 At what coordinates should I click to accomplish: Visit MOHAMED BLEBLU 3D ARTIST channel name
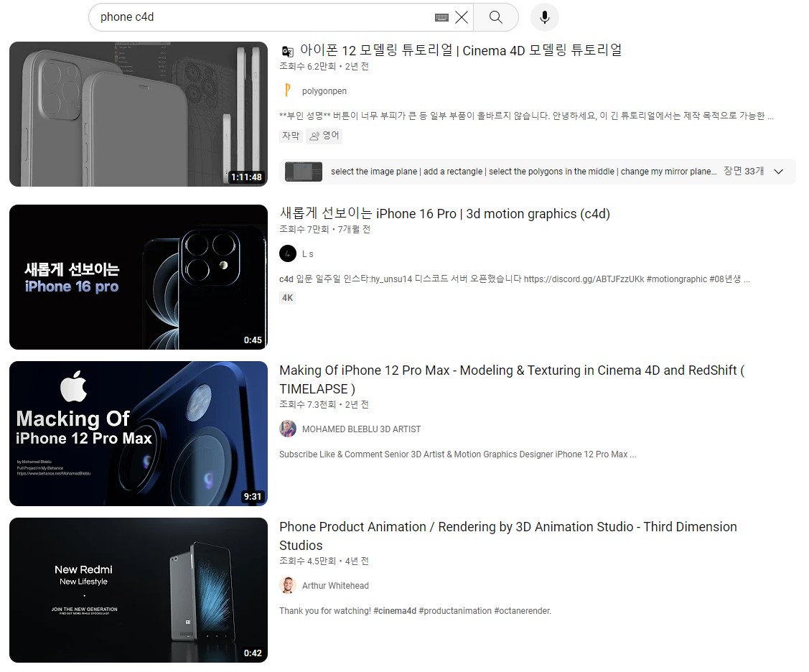[361, 429]
